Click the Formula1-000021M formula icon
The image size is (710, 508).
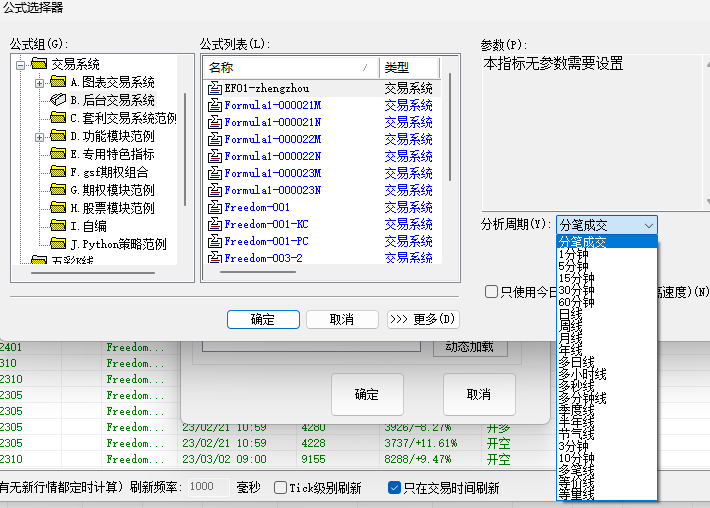214,105
